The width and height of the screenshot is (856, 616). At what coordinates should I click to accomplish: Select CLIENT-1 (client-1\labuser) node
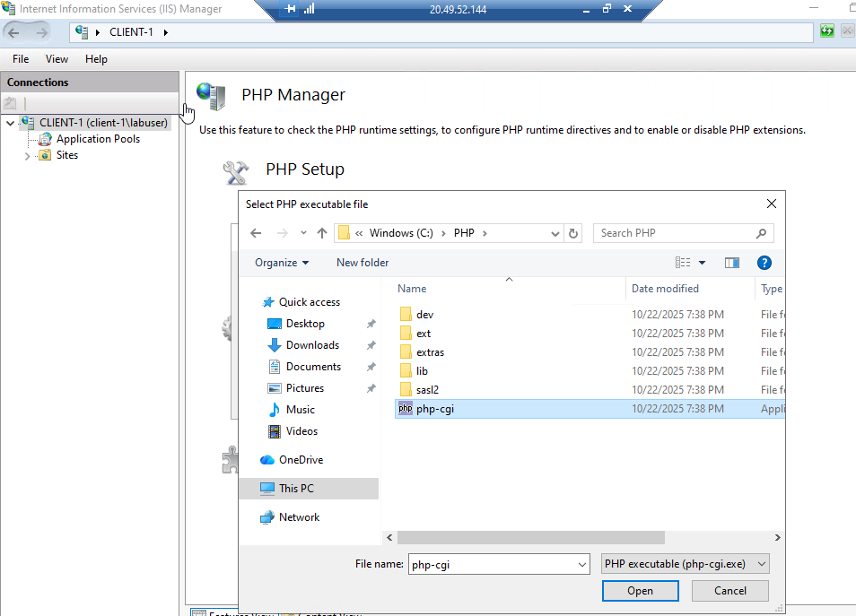pyautogui.click(x=103, y=123)
